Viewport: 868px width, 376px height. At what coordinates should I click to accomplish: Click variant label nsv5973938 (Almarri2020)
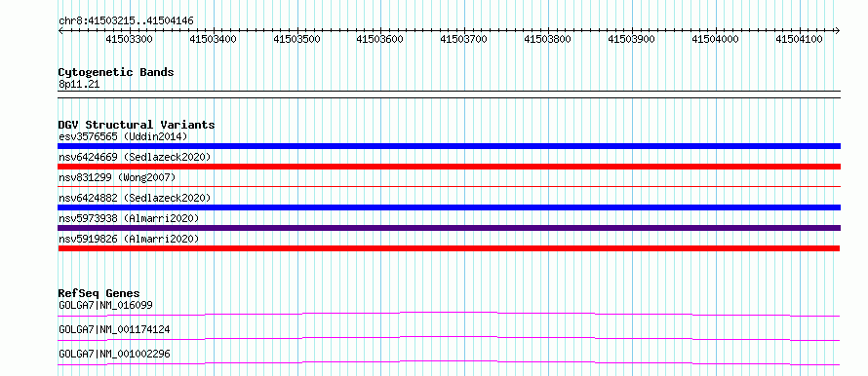pos(129,218)
